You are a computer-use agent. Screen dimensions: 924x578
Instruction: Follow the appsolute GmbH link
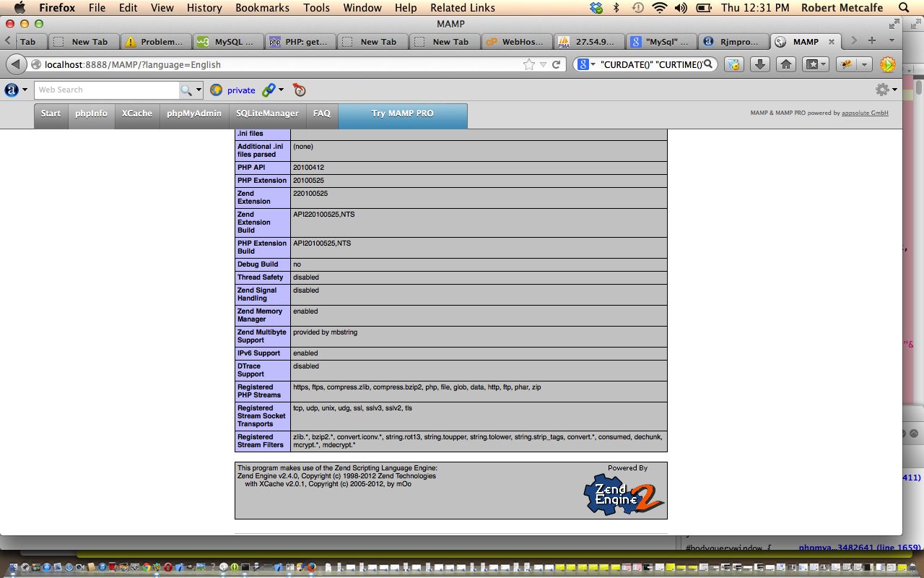tap(865, 113)
